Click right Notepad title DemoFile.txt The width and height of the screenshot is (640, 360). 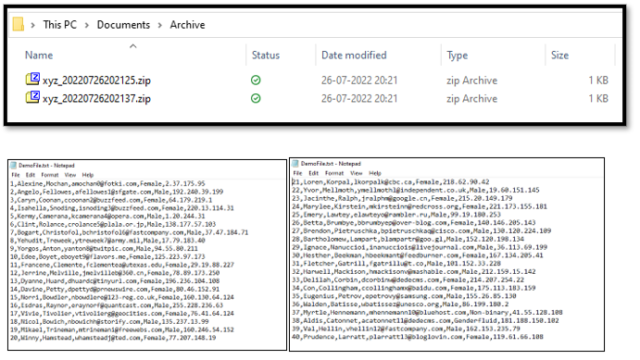(x=331, y=164)
